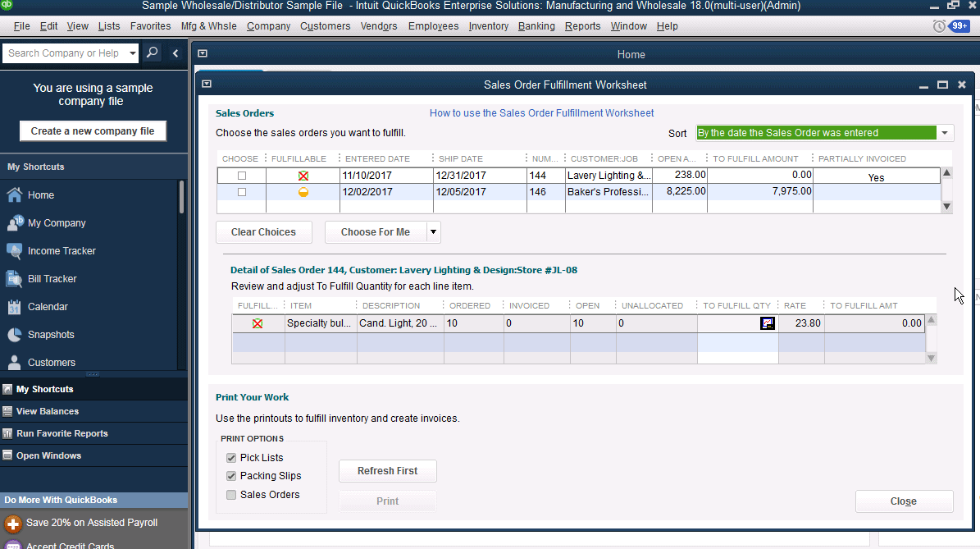Open Income Tracker shortcut
980x549 pixels.
pyautogui.click(x=62, y=251)
